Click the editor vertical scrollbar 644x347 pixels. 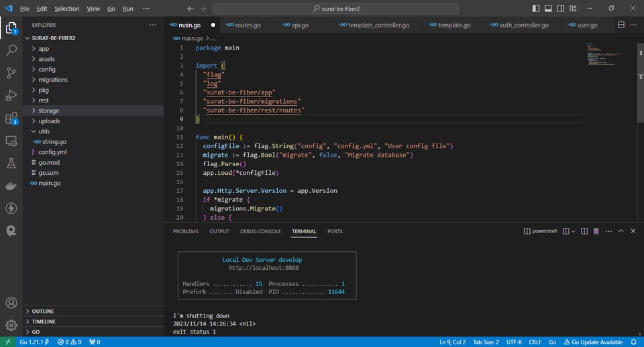tap(640, 82)
